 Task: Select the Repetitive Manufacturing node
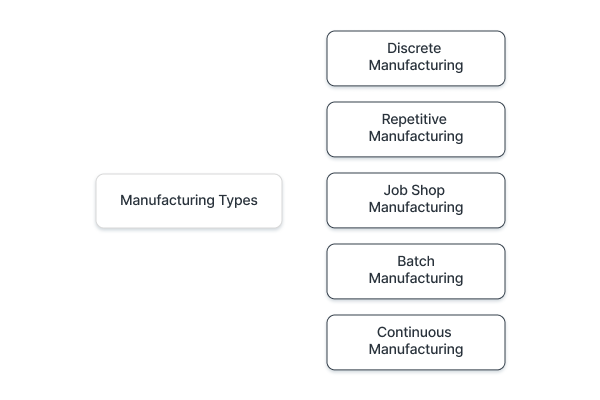point(416,129)
